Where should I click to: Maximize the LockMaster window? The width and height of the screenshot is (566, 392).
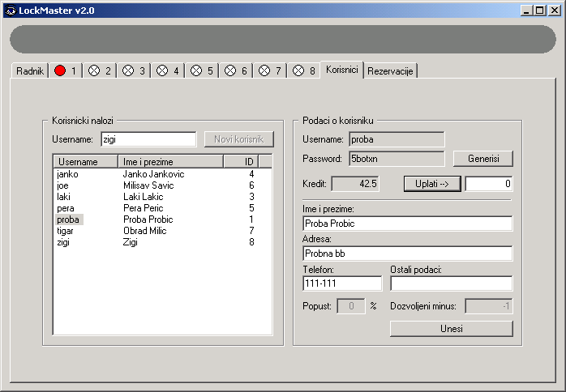[x=540, y=11]
